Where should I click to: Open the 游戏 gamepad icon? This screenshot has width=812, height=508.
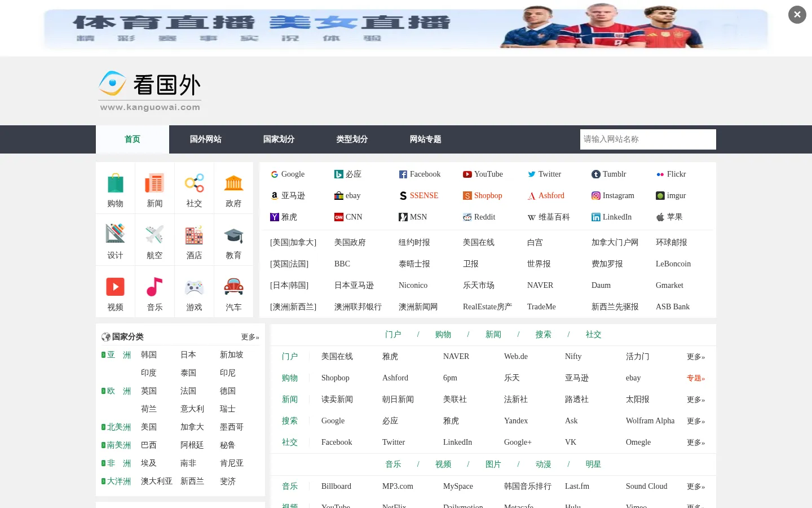click(x=194, y=287)
